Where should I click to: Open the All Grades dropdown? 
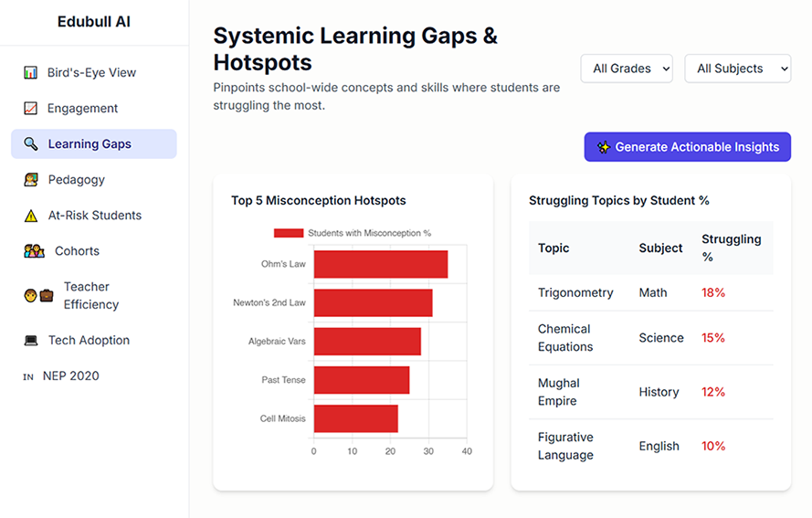tap(627, 69)
